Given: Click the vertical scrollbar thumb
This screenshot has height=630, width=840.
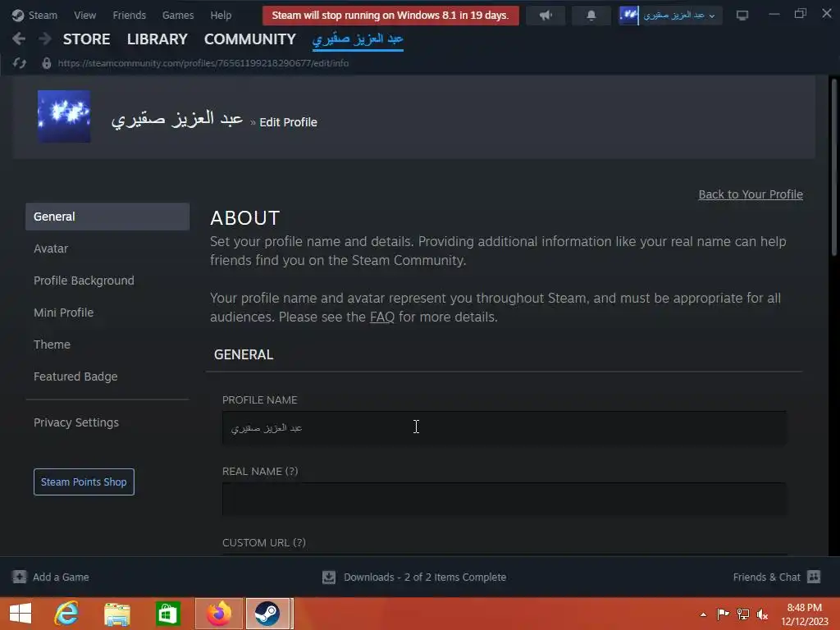Looking at the screenshot, I should point(833,167).
